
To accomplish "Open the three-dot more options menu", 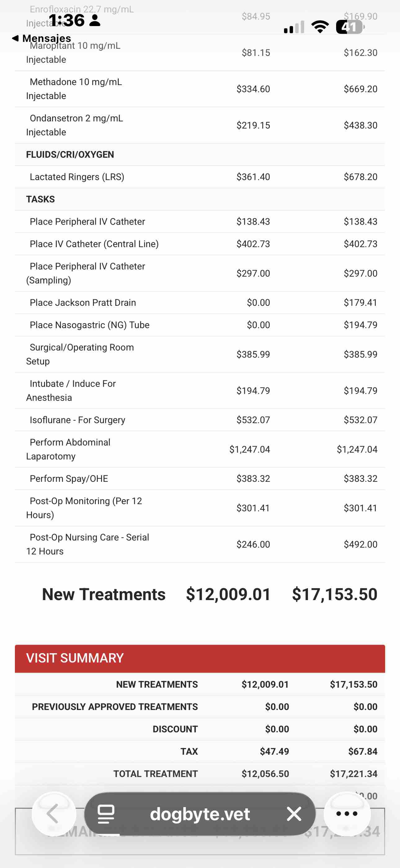I will coord(347,814).
